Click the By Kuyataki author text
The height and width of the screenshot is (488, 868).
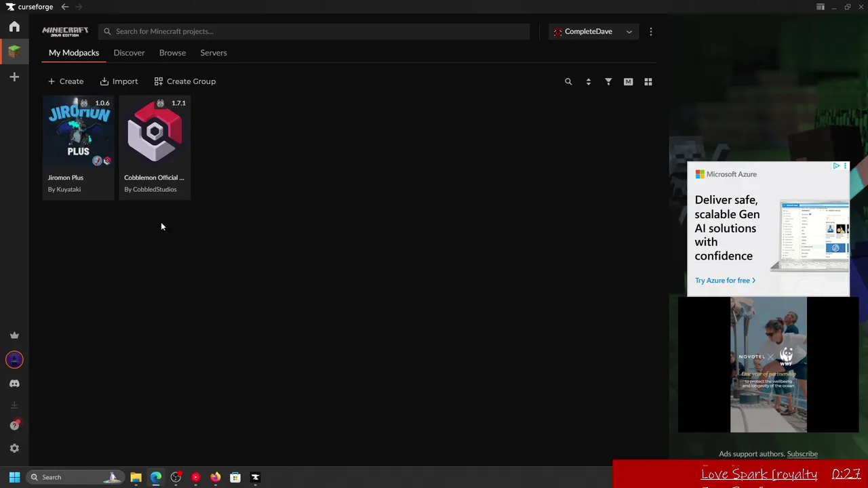pyautogui.click(x=64, y=190)
